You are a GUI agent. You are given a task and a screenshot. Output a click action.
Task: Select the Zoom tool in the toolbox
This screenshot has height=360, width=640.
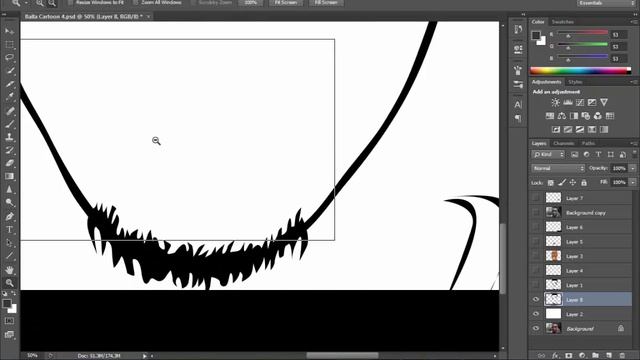9,282
